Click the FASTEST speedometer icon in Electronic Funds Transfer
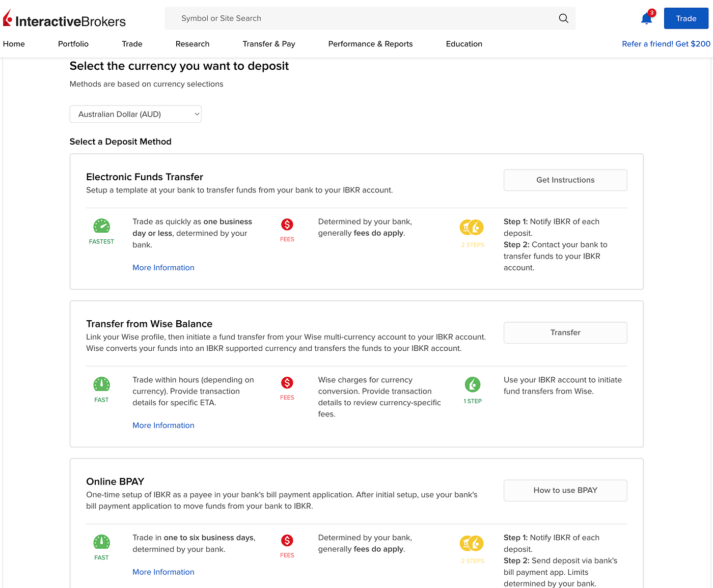Viewport: 713px width, 588px height. click(101, 226)
